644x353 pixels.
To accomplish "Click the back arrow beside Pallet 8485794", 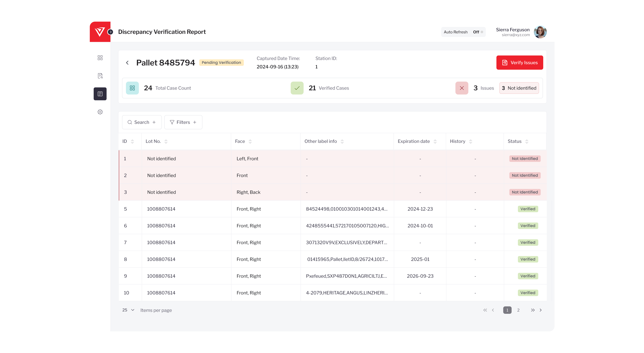I will click(127, 63).
